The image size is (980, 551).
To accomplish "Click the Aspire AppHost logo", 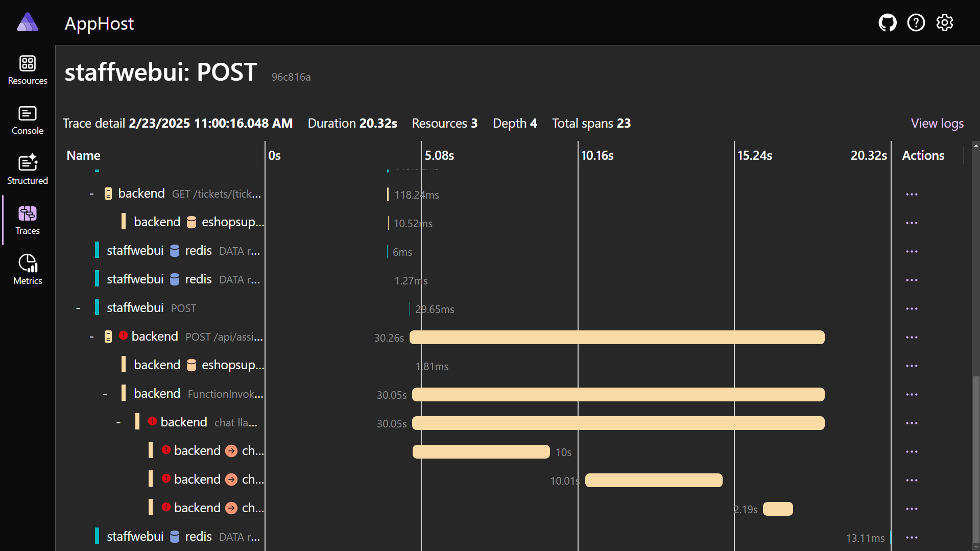I will 28,22.
